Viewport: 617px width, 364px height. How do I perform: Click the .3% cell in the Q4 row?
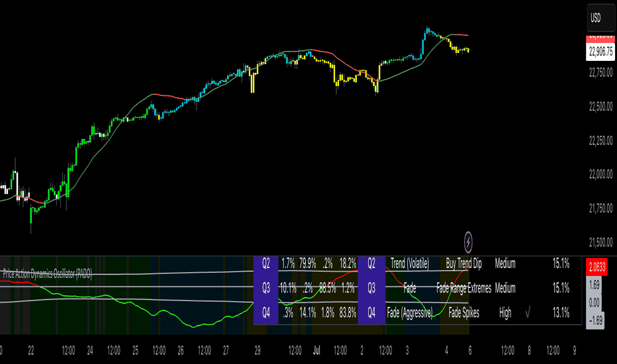coord(288,313)
